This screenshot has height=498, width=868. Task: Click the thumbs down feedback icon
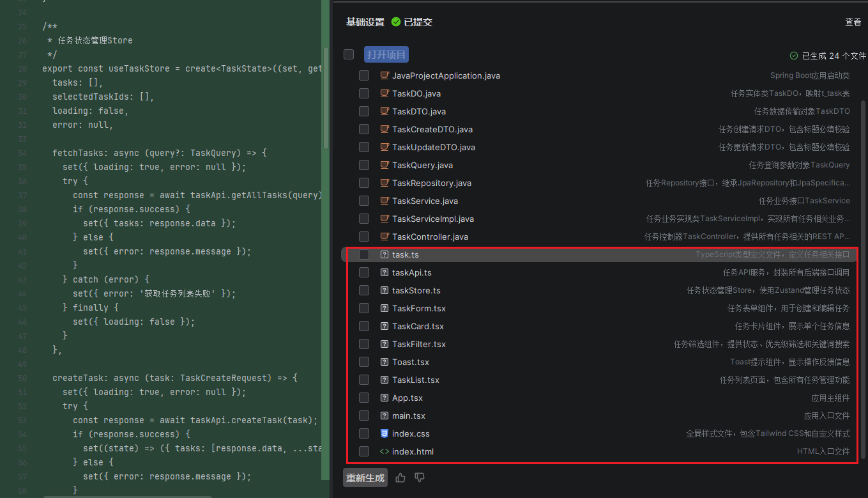pos(420,478)
